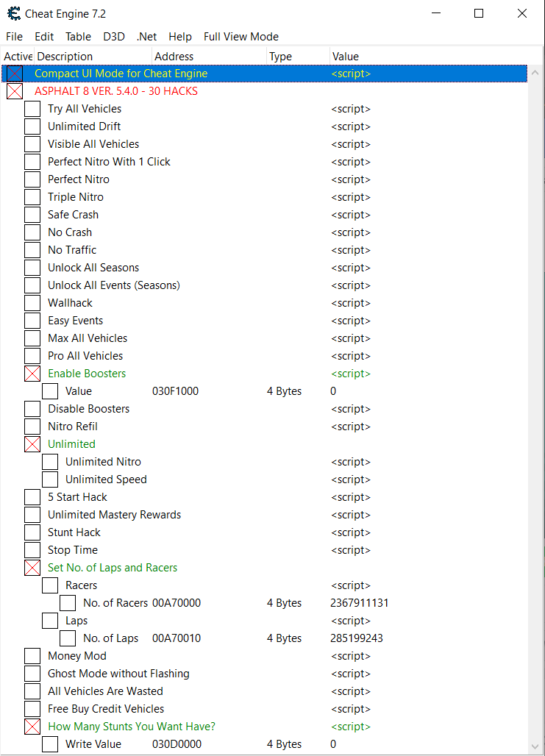Enable Unlimited Mastery Rewards checkbox

point(32,515)
